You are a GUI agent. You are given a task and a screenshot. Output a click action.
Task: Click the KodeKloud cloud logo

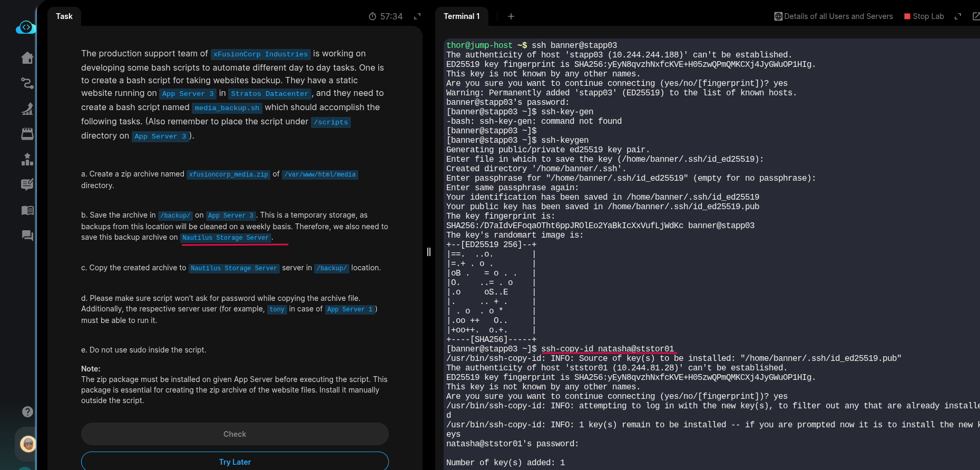coord(25,27)
